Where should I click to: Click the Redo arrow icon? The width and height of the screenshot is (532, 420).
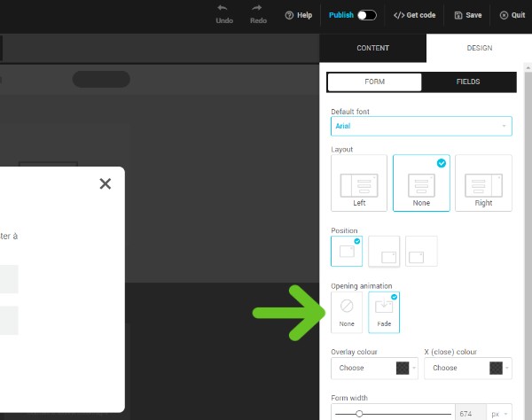point(258,9)
